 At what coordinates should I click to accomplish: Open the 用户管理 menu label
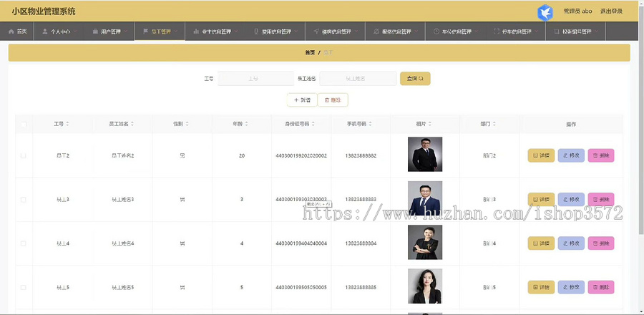(110, 31)
